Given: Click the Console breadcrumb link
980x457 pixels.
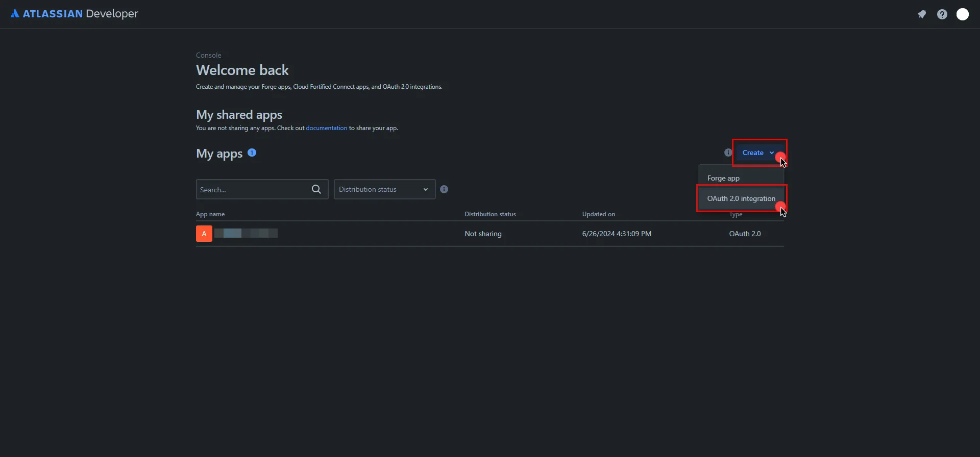Looking at the screenshot, I should 208,55.
